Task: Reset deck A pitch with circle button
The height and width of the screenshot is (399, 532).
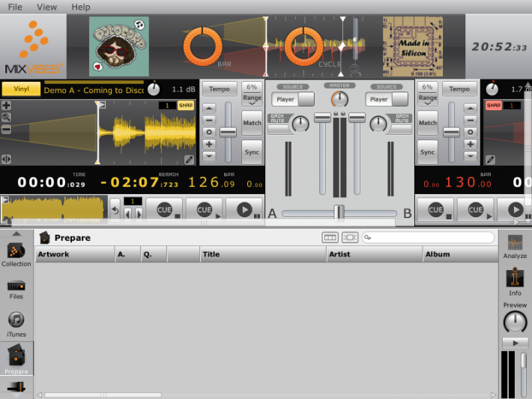Action: (209, 132)
